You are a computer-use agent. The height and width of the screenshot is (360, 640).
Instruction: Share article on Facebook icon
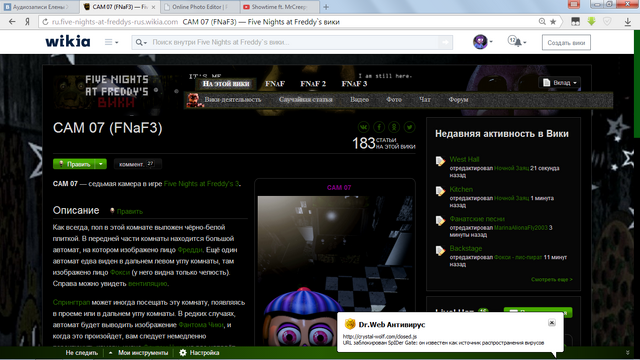click(x=379, y=127)
